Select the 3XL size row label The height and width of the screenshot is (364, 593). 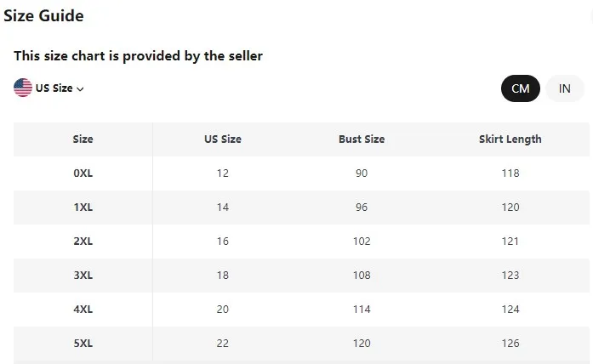coord(83,276)
